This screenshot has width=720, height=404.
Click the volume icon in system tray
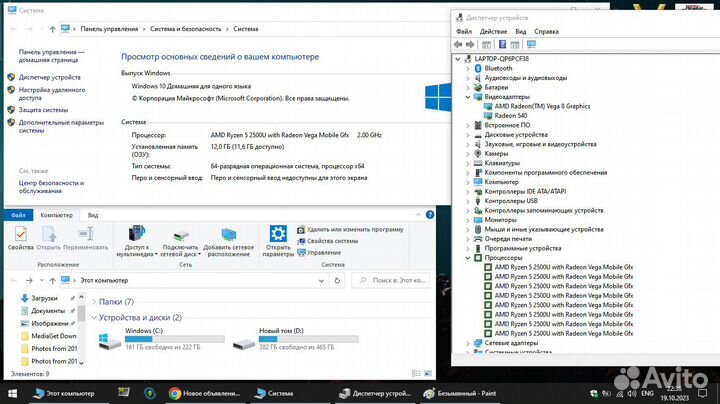pyautogui.click(x=632, y=393)
